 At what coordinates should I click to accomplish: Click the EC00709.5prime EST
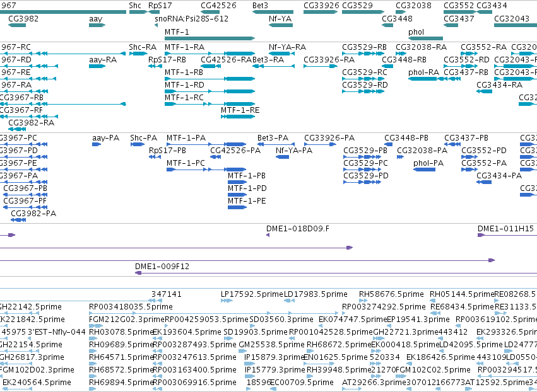pyautogui.click(x=273, y=389)
